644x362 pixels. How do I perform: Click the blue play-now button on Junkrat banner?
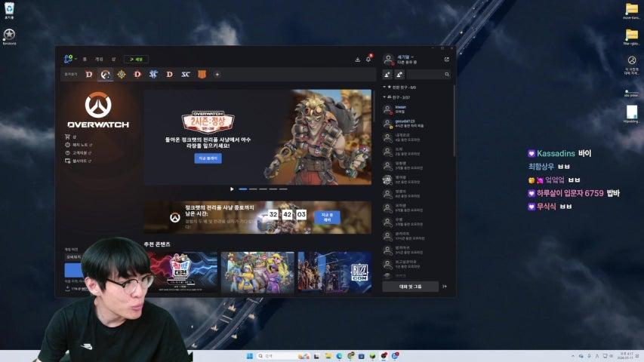(x=208, y=158)
